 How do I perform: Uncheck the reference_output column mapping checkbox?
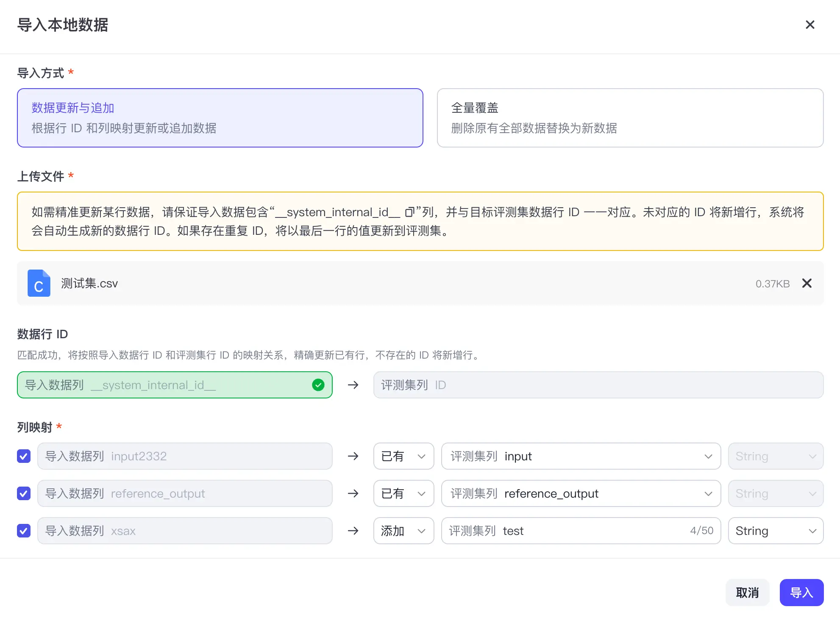pyautogui.click(x=24, y=493)
